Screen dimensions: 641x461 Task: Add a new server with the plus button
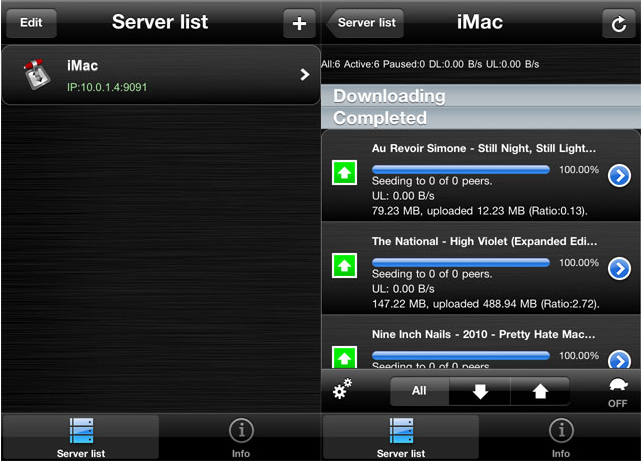pos(299,23)
